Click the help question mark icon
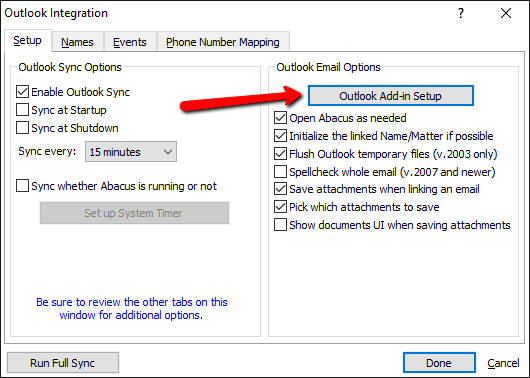530x378 pixels. coord(461,14)
